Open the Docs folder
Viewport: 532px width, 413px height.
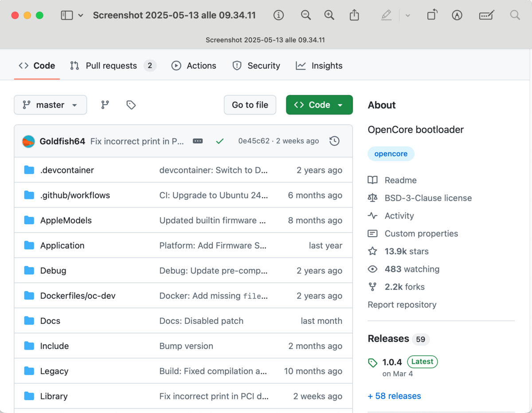50,321
